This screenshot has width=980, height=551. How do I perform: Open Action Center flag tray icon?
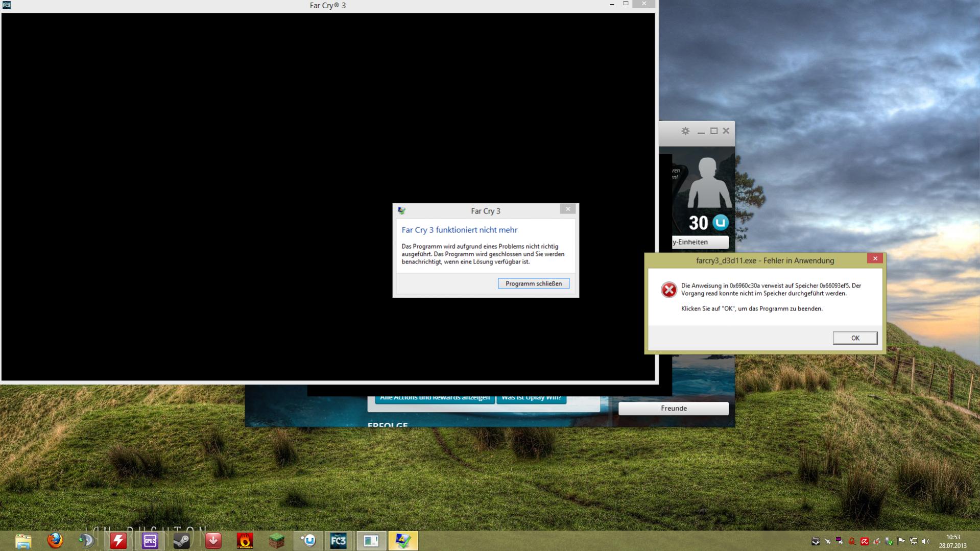point(901,541)
